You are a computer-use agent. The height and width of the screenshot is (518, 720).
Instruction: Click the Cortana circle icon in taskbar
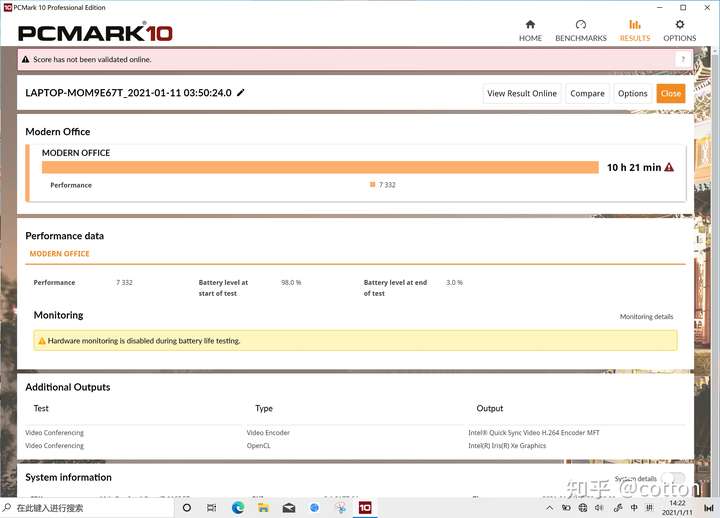tap(186, 507)
